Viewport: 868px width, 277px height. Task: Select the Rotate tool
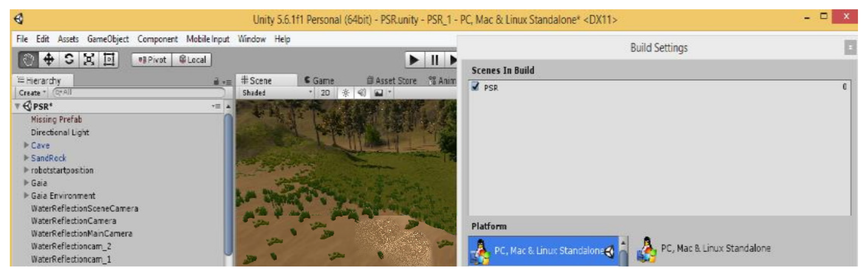[69, 60]
